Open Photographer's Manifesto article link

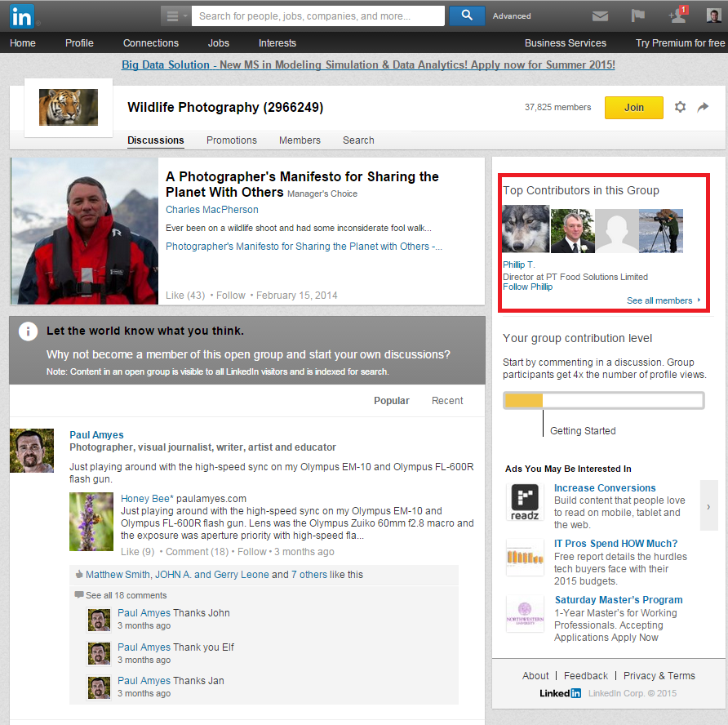click(x=304, y=247)
